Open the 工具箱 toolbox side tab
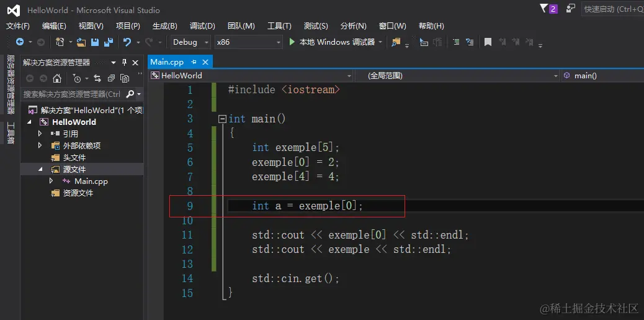Viewport: 644px width, 320px height. click(x=11, y=133)
